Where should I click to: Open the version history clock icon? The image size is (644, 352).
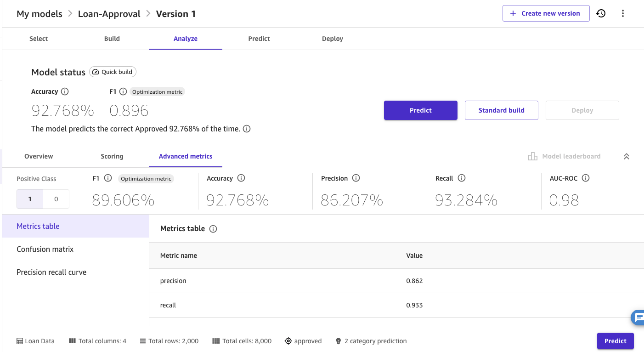coord(601,14)
